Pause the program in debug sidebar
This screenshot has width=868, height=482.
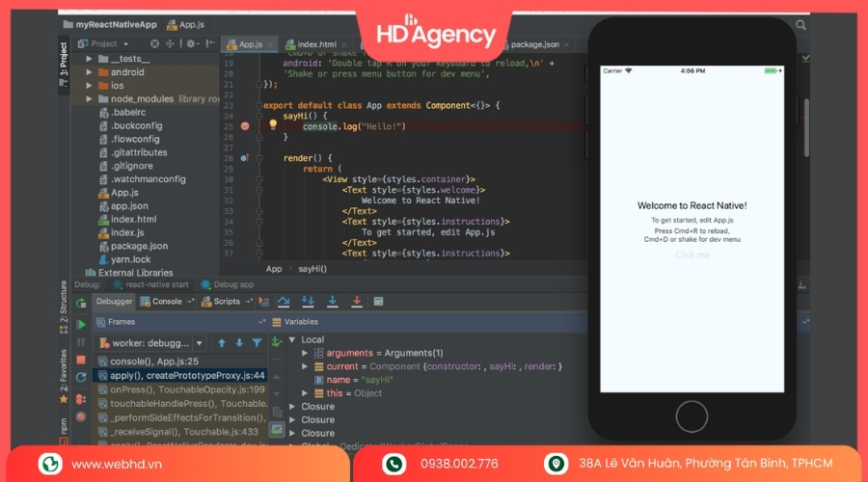click(x=81, y=342)
